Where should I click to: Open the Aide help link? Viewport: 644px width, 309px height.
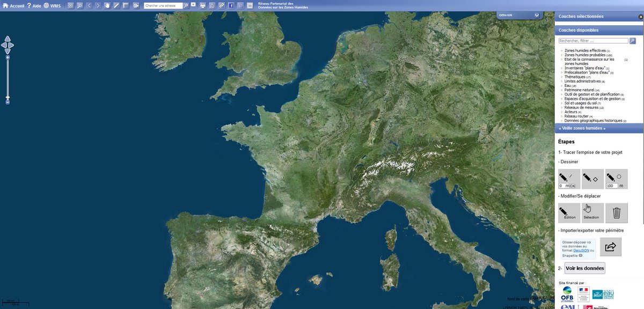[34, 5]
